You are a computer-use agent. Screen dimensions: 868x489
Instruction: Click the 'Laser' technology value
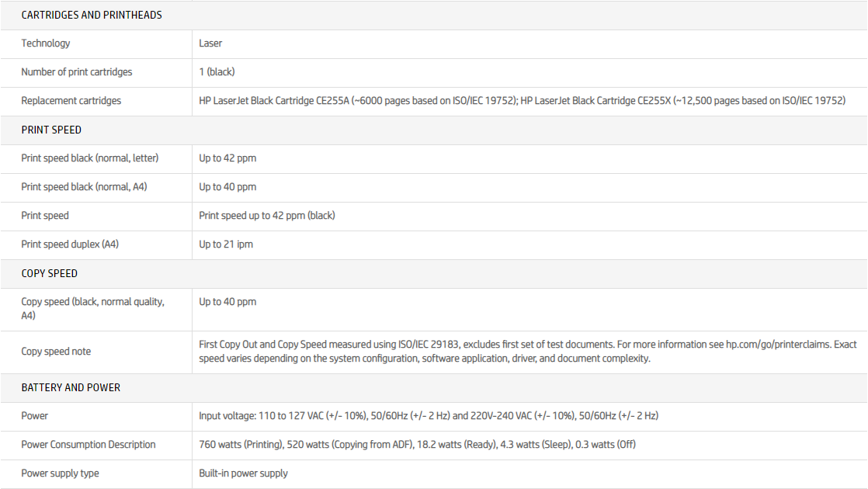click(210, 43)
